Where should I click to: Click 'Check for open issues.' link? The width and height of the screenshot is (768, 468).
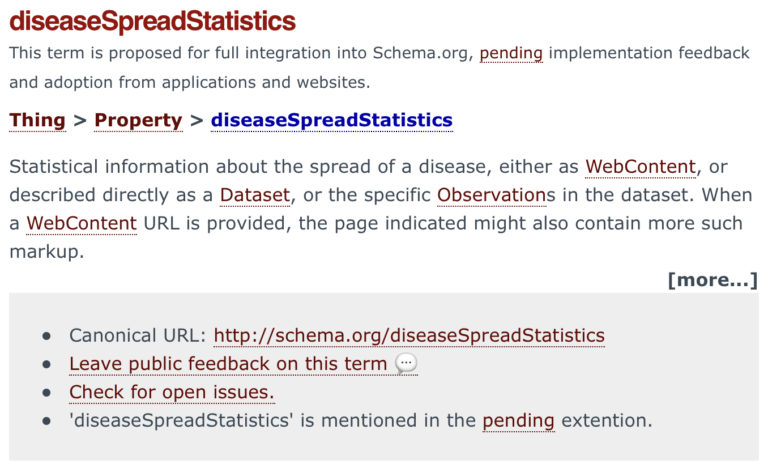171,392
